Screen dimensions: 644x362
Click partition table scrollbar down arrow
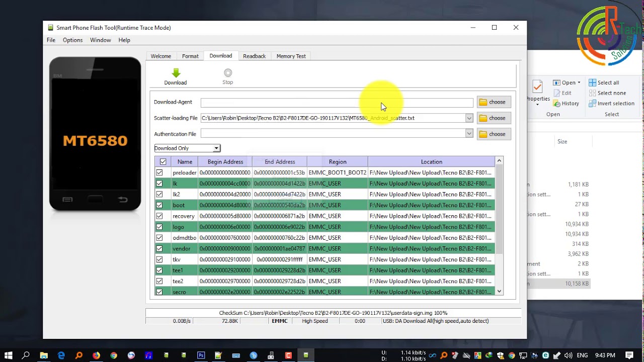pyautogui.click(x=499, y=291)
